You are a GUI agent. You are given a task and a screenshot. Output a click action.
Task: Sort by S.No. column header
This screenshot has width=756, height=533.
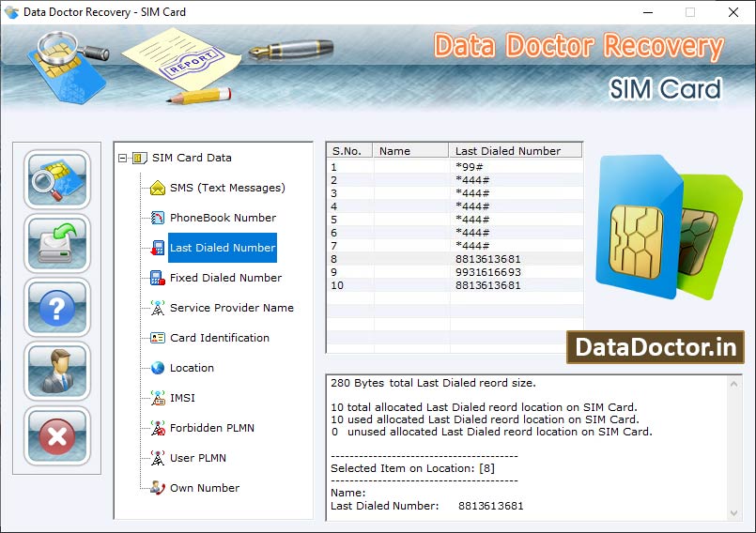click(350, 151)
